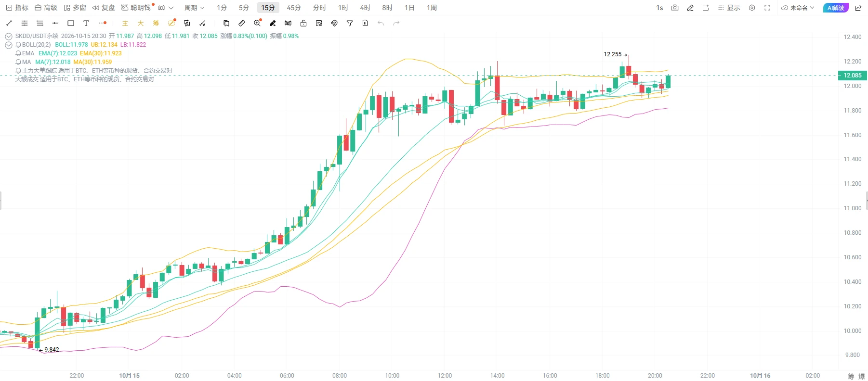Click the pencil edit icon in top bar
The image size is (868, 381).
(690, 8)
